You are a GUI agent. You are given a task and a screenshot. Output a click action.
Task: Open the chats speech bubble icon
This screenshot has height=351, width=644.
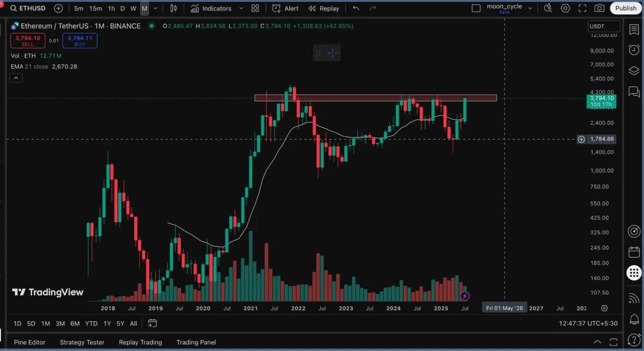(634, 92)
